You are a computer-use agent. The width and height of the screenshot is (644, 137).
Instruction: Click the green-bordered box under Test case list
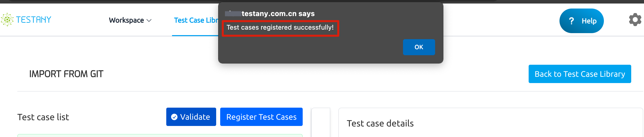(x=160, y=135)
